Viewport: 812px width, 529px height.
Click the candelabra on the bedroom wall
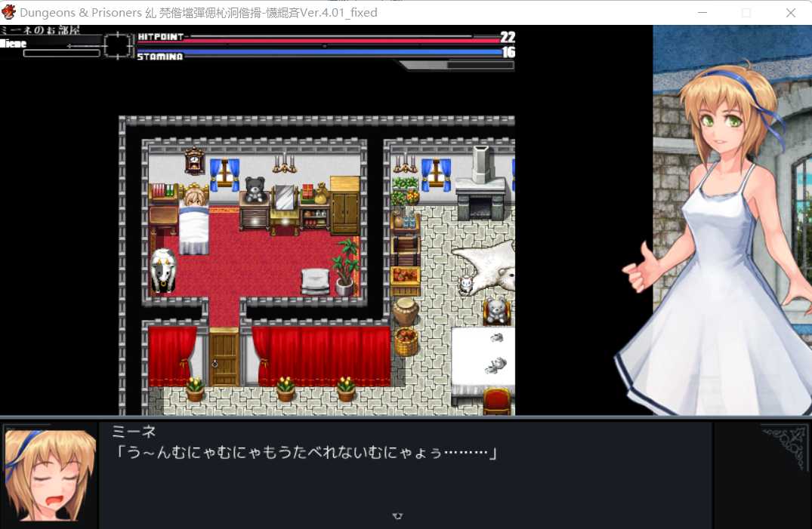284,162
